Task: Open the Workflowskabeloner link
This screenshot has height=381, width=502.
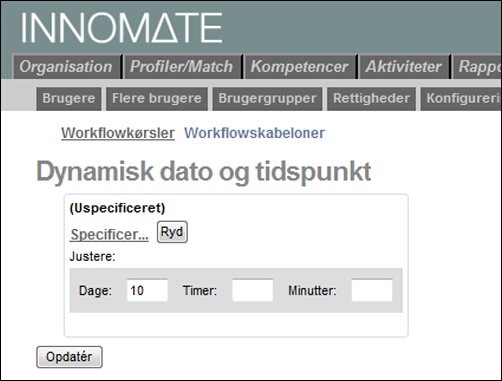Action: [x=254, y=133]
